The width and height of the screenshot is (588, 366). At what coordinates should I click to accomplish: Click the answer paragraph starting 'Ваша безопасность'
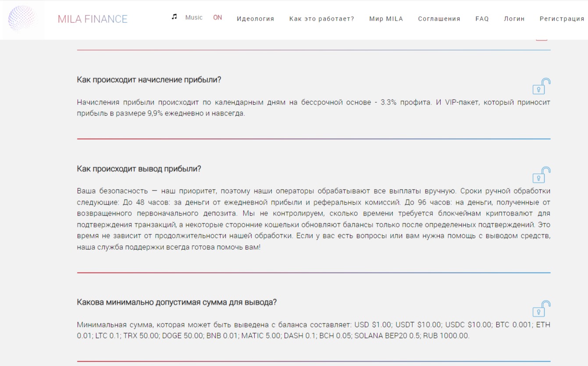tap(314, 219)
